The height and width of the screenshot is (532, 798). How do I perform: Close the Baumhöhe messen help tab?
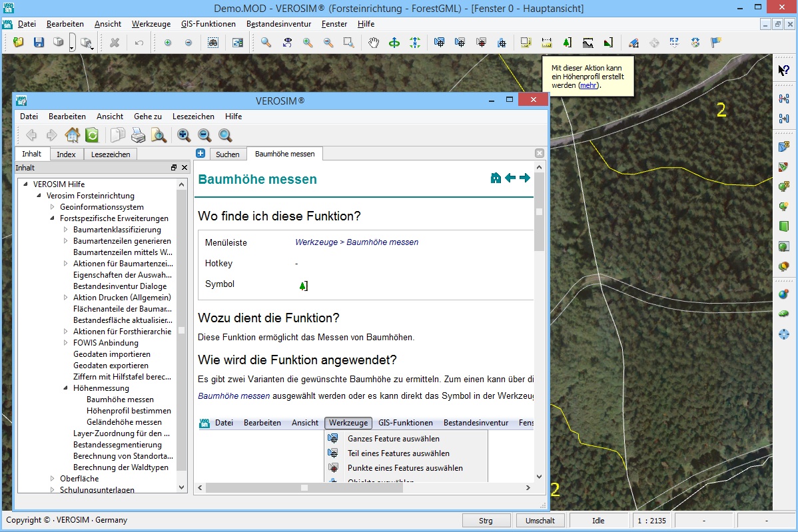pos(540,153)
